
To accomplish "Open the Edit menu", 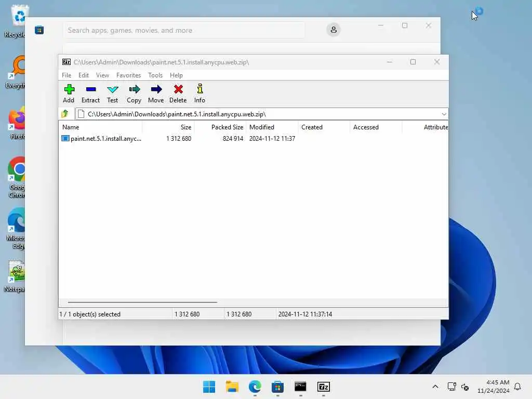I will point(84,75).
